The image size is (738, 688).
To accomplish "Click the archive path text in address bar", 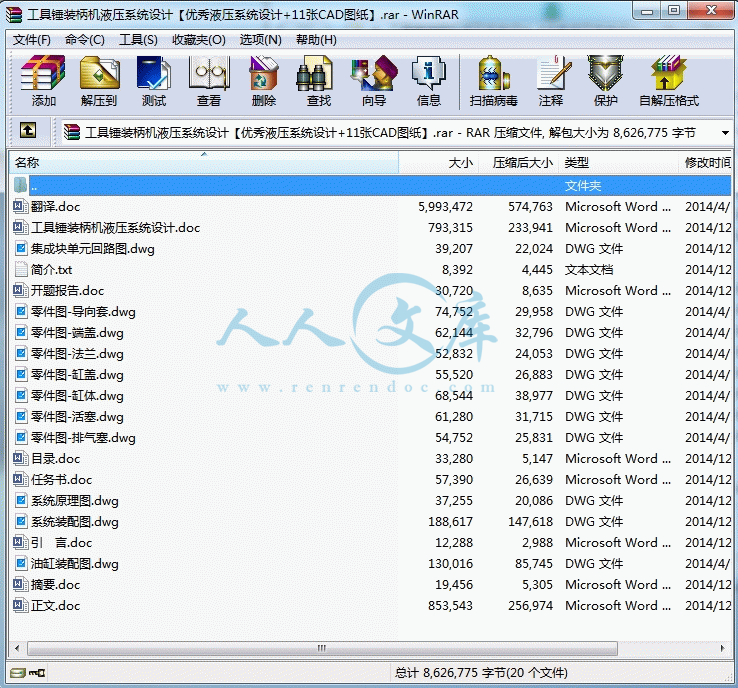I will (x=390, y=133).
